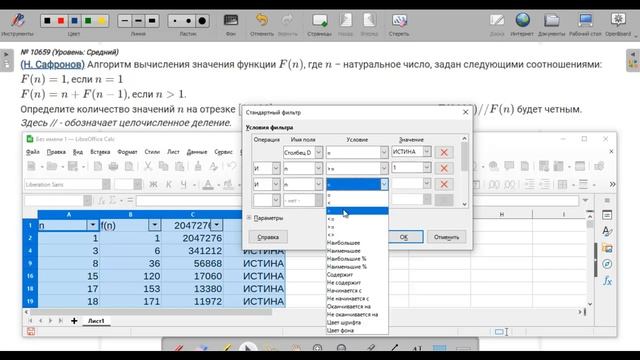Image resolution: width=640 pixels, height=360 pixels.
Task: Click the third row empty value field
Action: (x=407, y=184)
